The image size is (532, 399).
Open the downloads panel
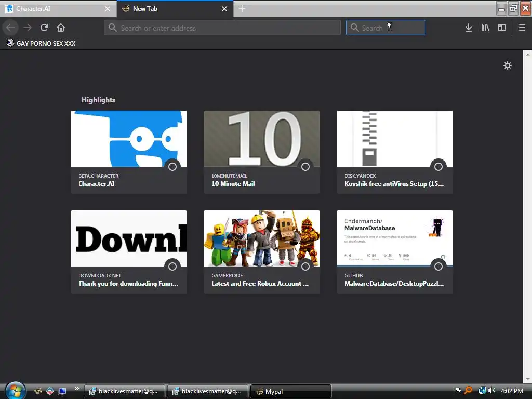click(468, 28)
